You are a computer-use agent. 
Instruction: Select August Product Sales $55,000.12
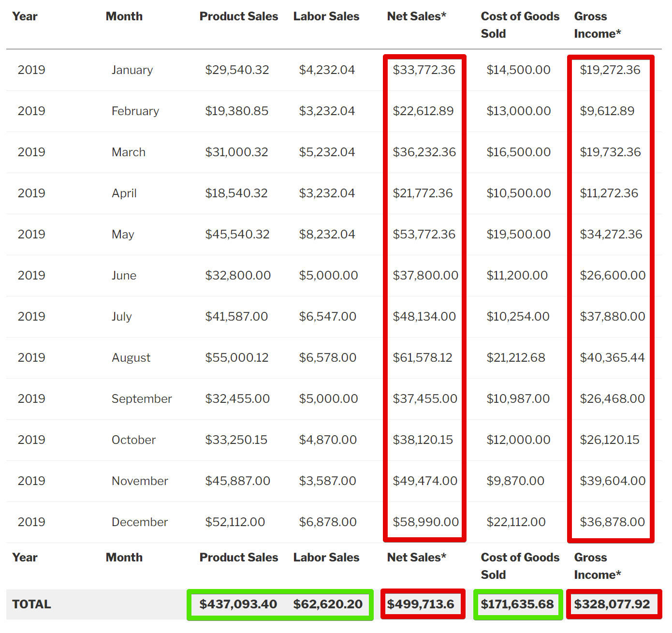point(236,358)
